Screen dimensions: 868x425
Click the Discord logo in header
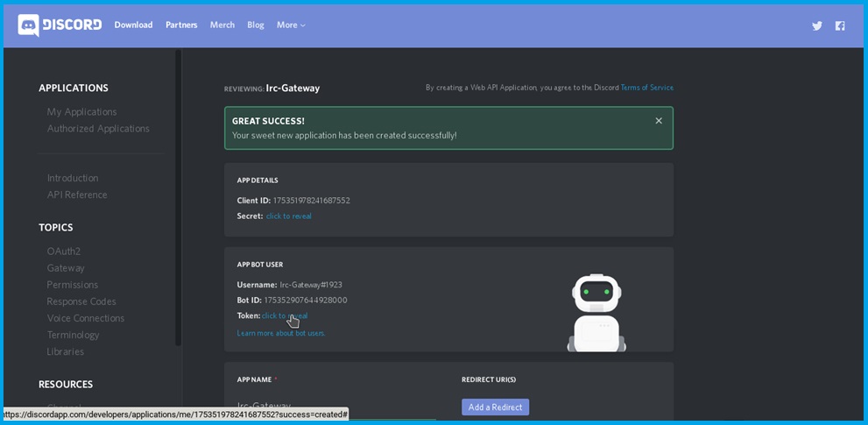point(60,25)
